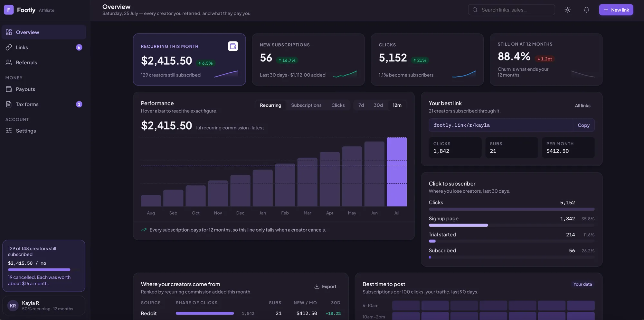The width and height of the screenshot is (644, 320).
Task: Click the red 1.2pt decline badge
Action: point(545,59)
